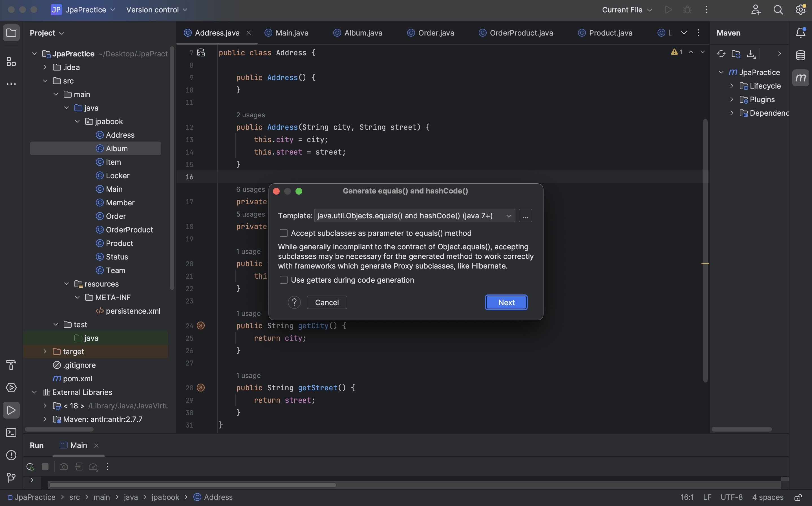This screenshot has height=506, width=812.
Task: Open the Structure tool window icon
Action: [x=11, y=61]
